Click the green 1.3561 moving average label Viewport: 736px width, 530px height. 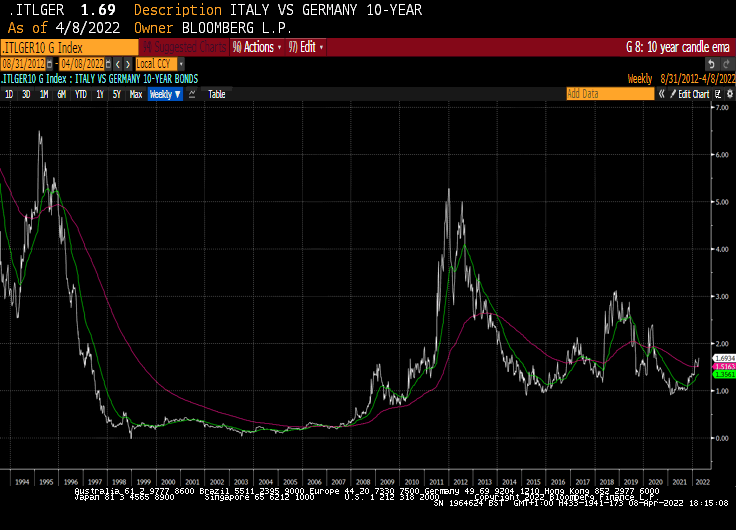point(724,374)
